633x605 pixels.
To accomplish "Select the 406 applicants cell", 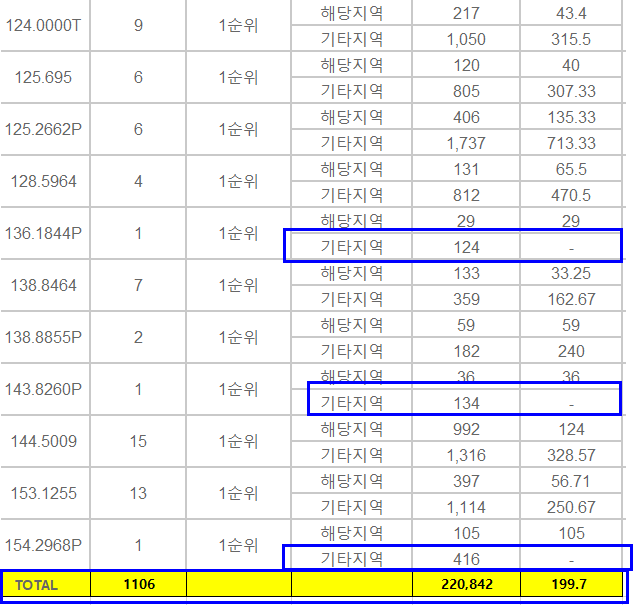I will 466,117.
